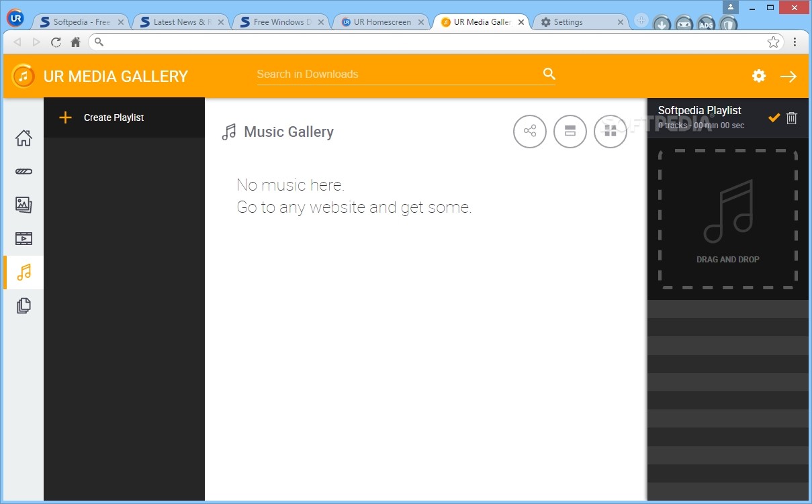Screen dimensions: 812x504
Task: Open a new tab with plus button
Action: point(641,21)
